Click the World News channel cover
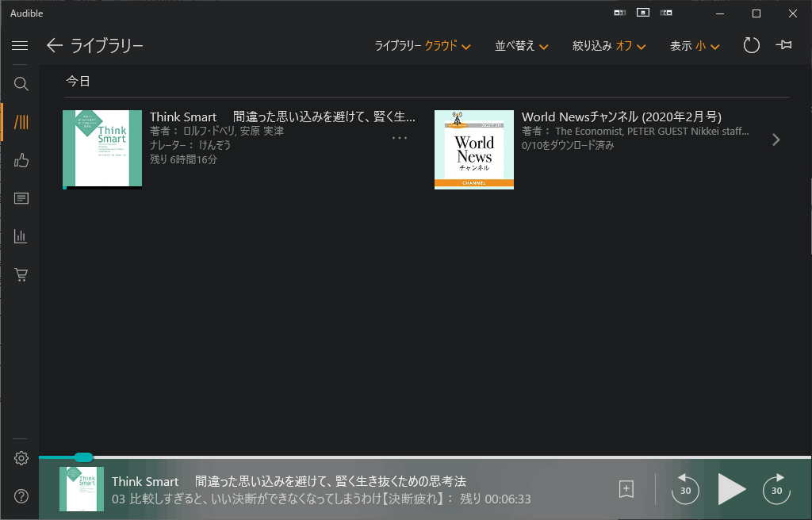The height and width of the screenshot is (520, 812). (474, 150)
